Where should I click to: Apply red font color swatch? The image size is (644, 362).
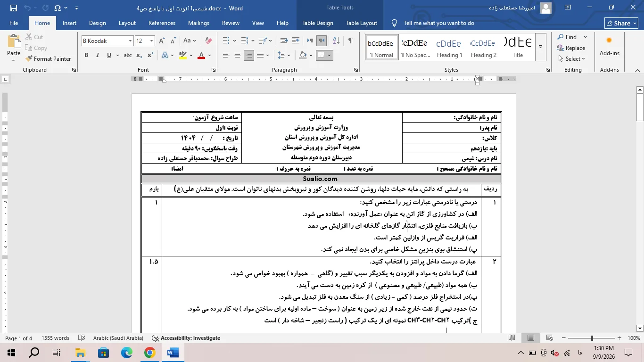(201, 55)
